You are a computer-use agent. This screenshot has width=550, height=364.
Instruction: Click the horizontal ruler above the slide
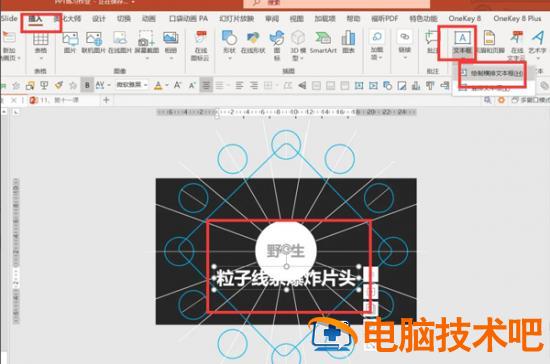pyautogui.click(x=286, y=112)
